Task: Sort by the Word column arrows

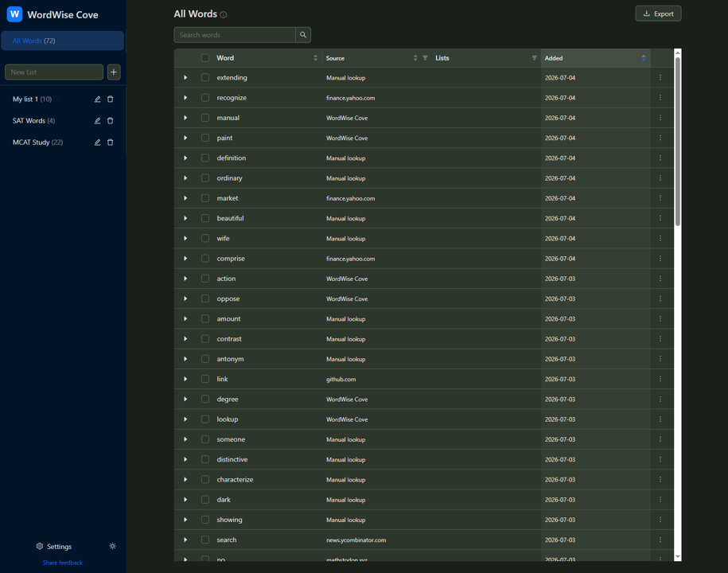Action: (x=315, y=58)
